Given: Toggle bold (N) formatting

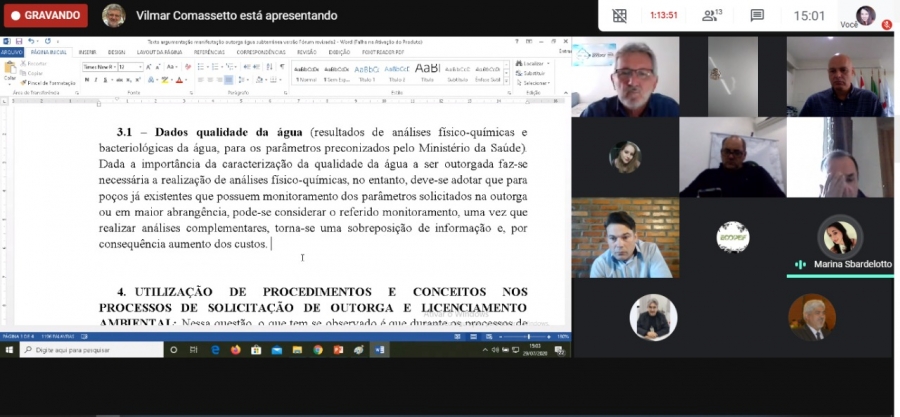Looking at the screenshot, I should click(87, 80).
